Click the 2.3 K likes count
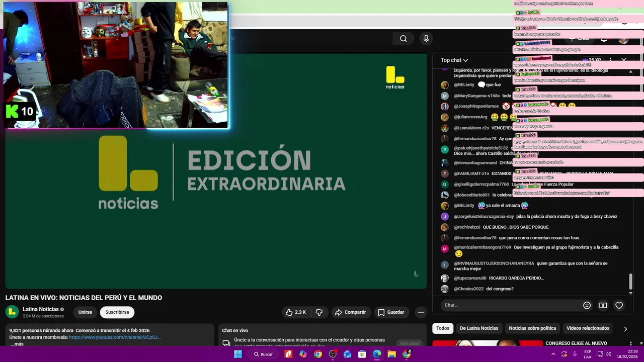This screenshot has width=644, height=362. 300,312
